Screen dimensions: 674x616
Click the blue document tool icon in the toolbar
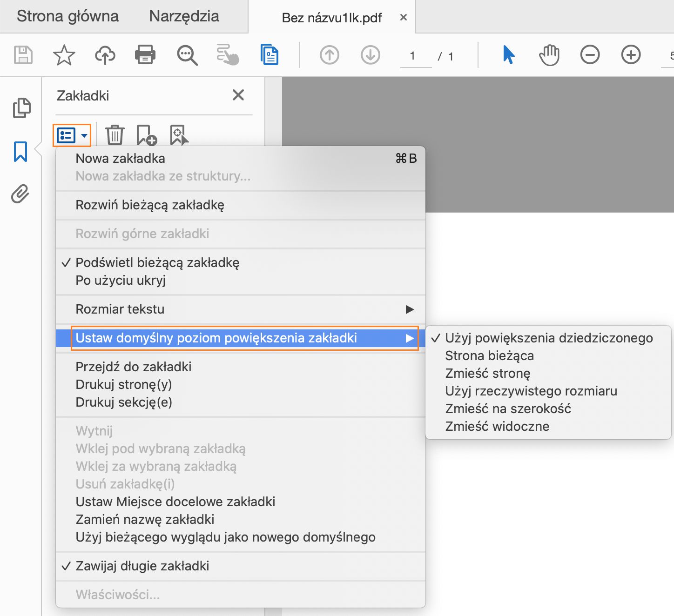[x=270, y=54]
